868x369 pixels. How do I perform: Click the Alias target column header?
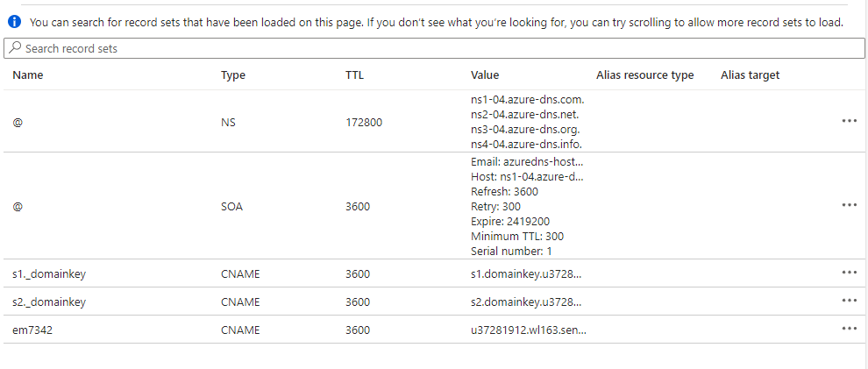coord(750,75)
